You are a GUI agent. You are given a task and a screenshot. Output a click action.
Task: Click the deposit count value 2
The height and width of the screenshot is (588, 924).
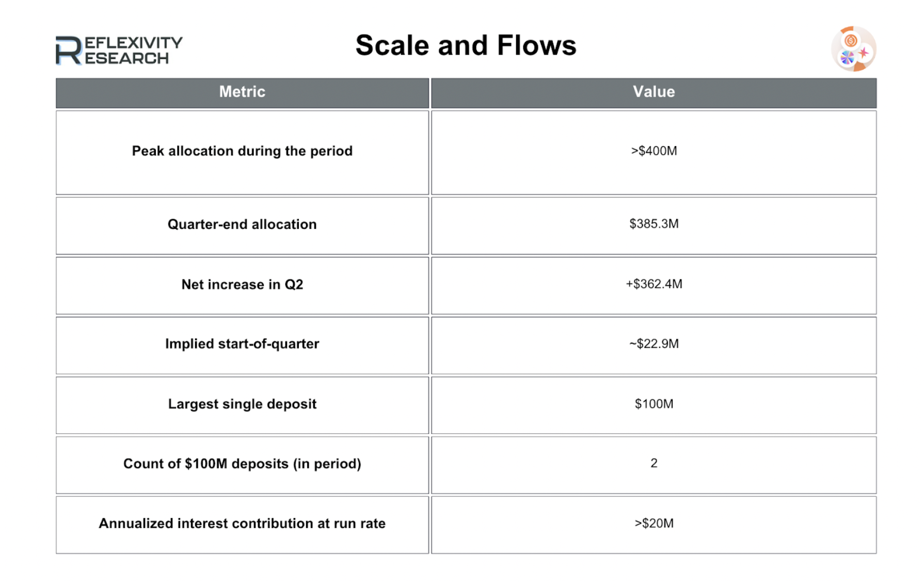(654, 463)
